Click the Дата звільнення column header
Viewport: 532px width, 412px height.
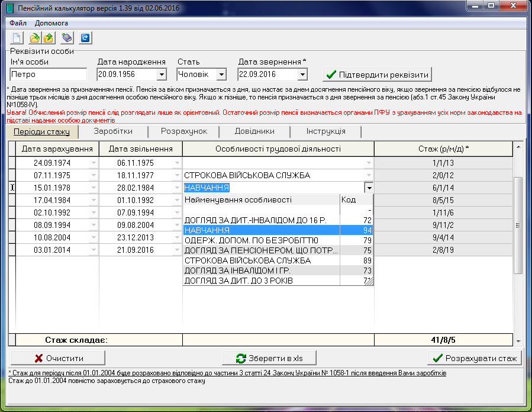coord(140,149)
